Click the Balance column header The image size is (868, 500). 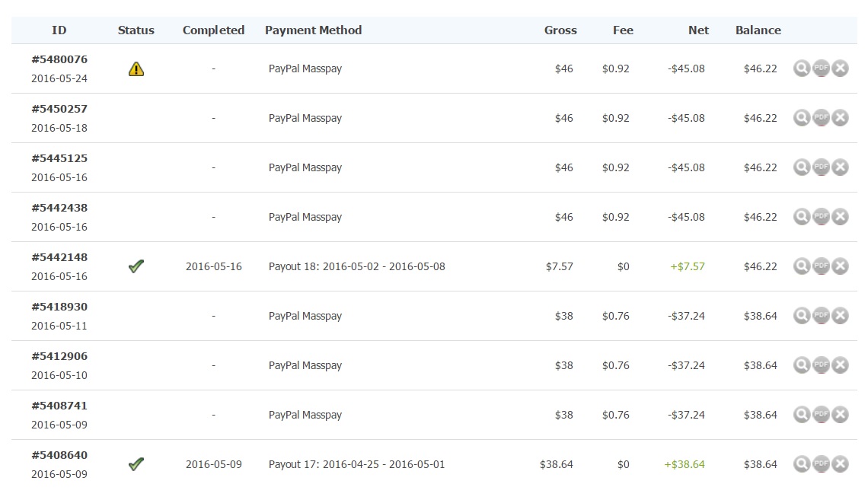(758, 30)
